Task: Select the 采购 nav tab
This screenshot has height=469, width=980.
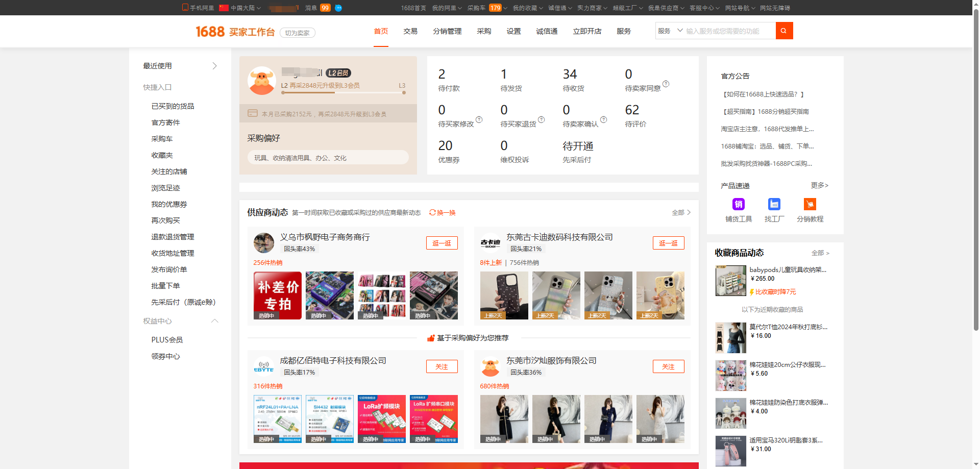Action: point(484,31)
